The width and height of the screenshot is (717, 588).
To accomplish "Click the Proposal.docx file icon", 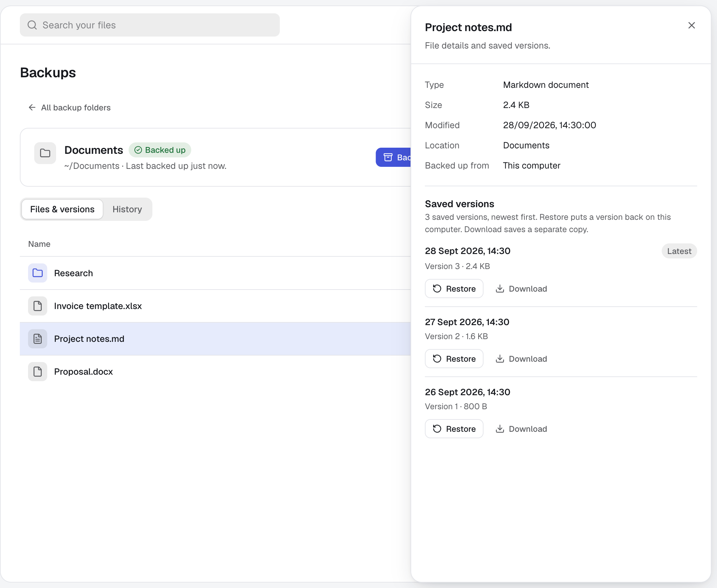I will (38, 371).
